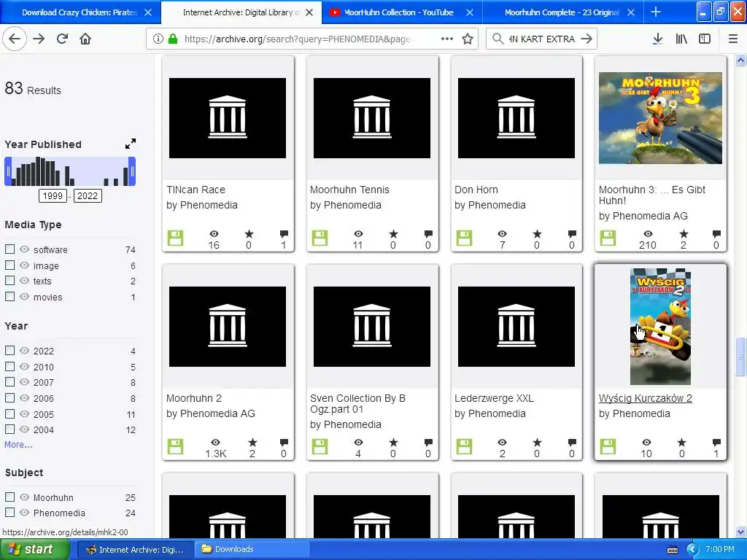Click the views eye on Moorhuhn 3 card
The width and height of the screenshot is (747, 560).
pos(648,234)
